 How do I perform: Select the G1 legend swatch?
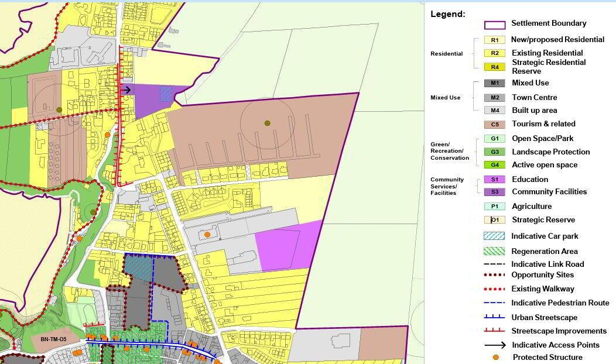click(x=495, y=139)
